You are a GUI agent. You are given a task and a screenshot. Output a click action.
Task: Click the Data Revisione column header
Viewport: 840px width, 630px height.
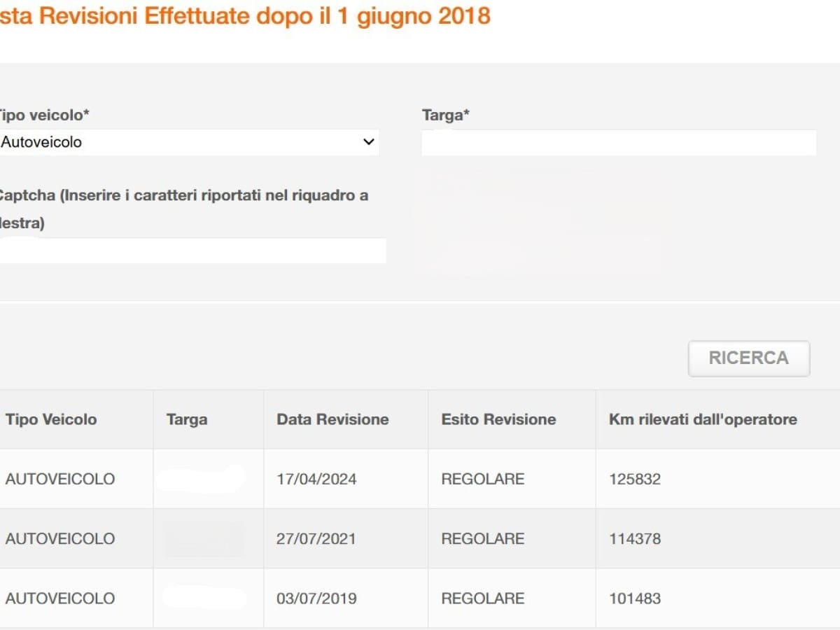point(332,419)
